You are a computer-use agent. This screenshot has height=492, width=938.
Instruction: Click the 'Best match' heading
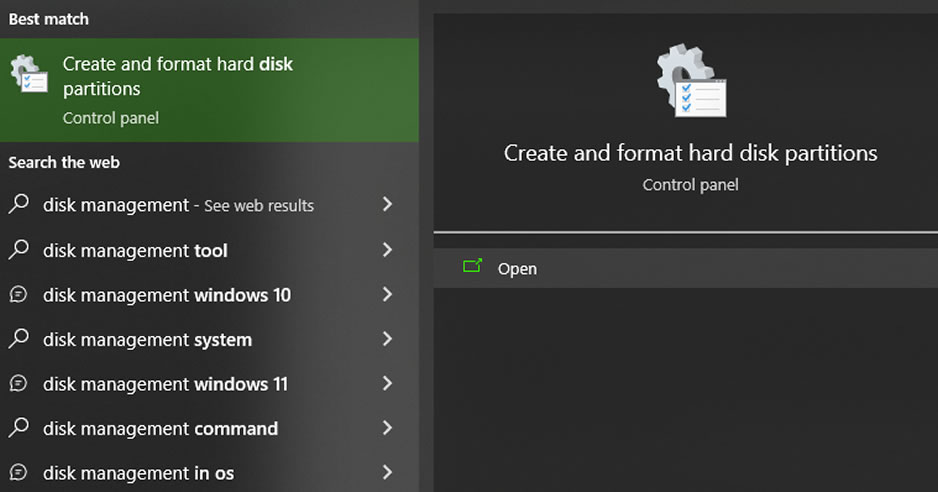click(48, 19)
